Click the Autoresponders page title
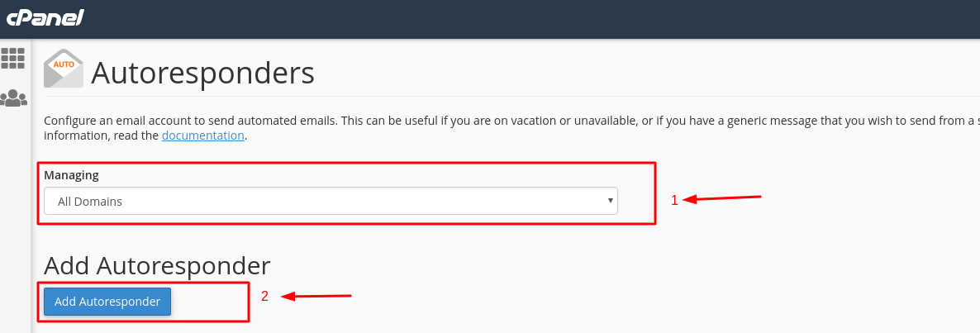The image size is (980, 333). click(x=202, y=73)
